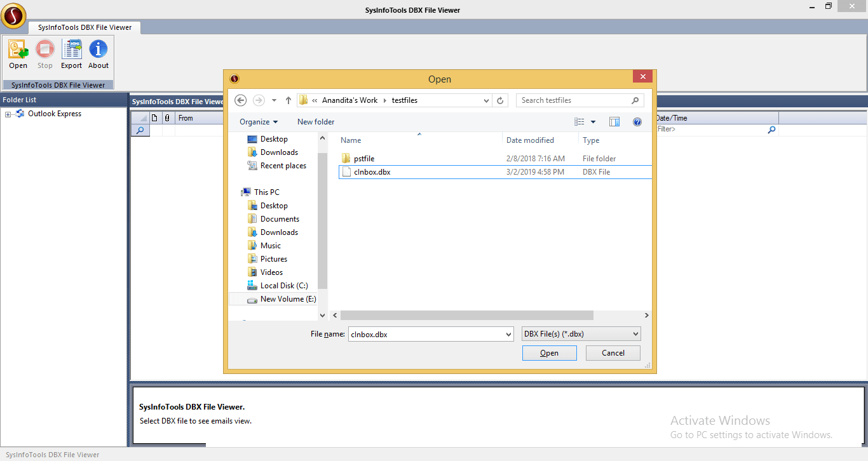Click the navigation pane scroll down arrow
The image size is (868, 461).
coord(322,315)
